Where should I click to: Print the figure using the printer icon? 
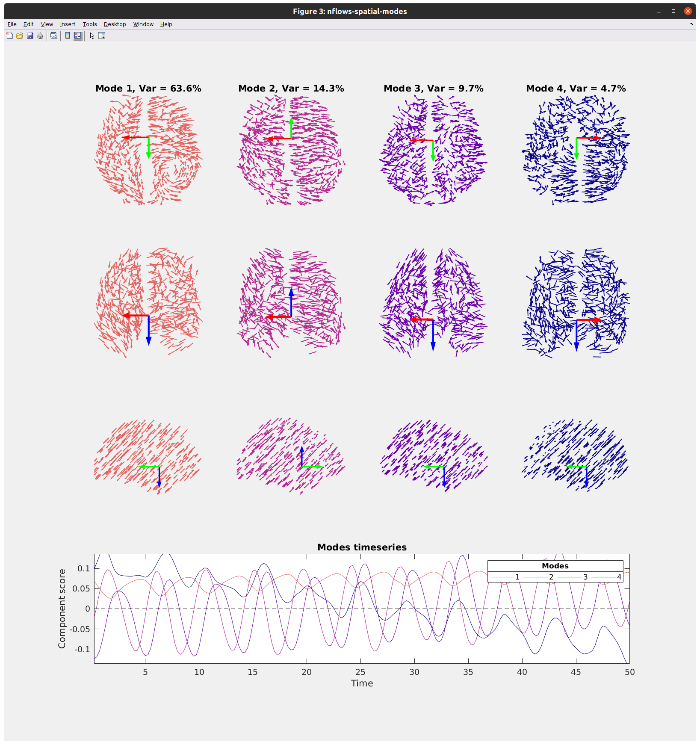pyautogui.click(x=40, y=36)
